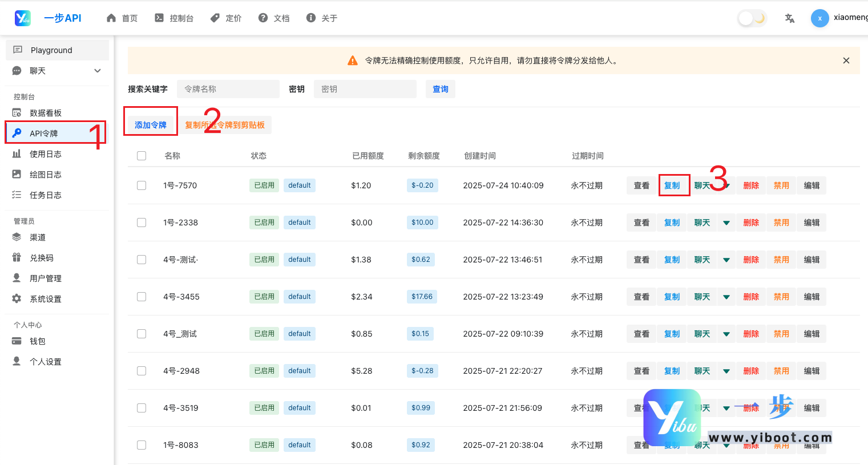This screenshot has height=465, width=868.
Task: Click the 令牌名称 search keyword field
Action: click(228, 89)
